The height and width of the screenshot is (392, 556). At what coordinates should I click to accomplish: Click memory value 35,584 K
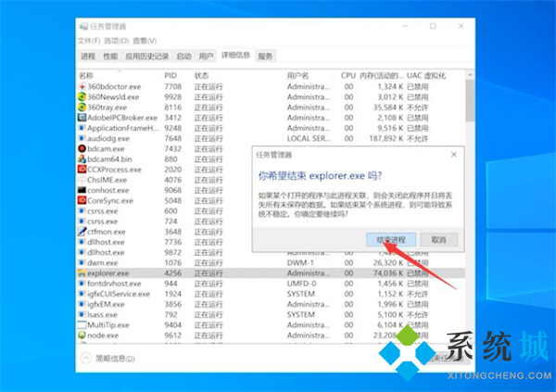tap(388, 107)
